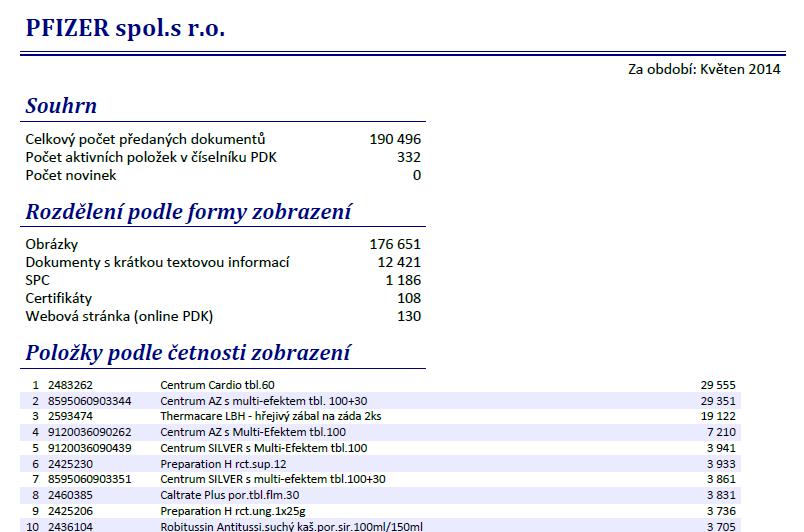Select the label Celkový počet předaných dokumentů
This screenshot has height=532, width=804.
pos(145,139)
